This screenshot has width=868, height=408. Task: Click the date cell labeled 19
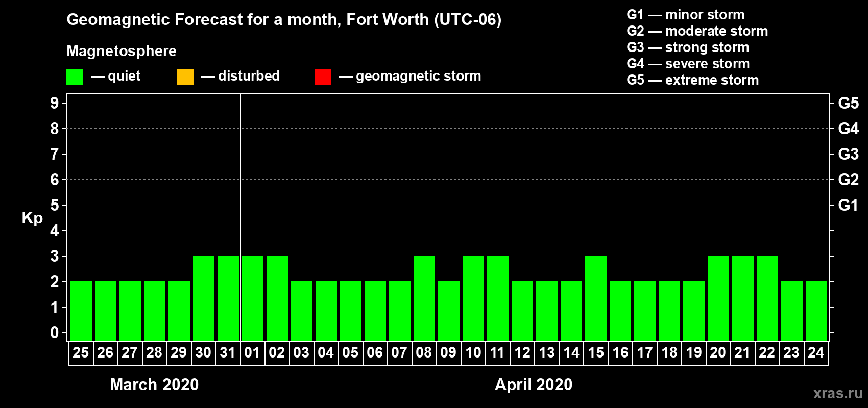[x=693, y=353]
